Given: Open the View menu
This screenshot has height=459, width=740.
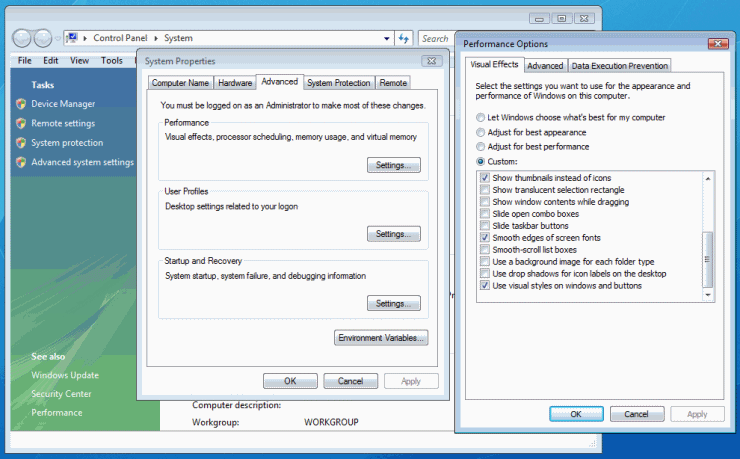Looking at the screenshot, I should 80,60.
